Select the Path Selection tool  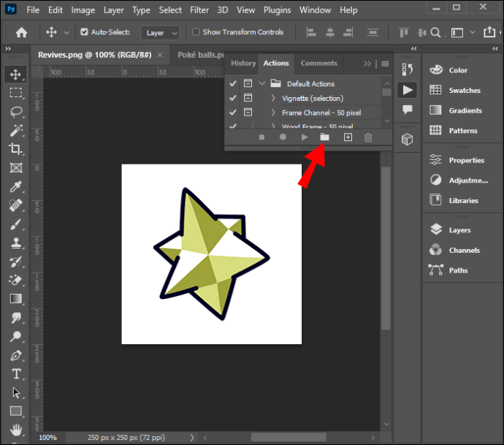[x=16, y=392]
